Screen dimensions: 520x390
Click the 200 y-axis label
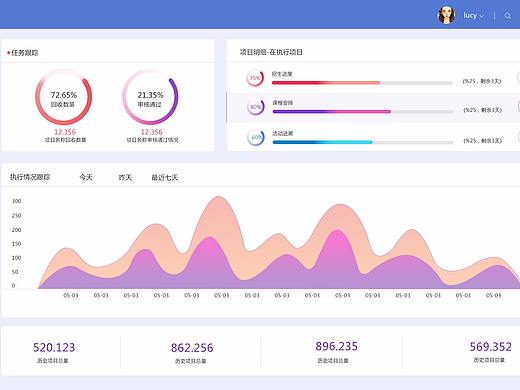17,230
